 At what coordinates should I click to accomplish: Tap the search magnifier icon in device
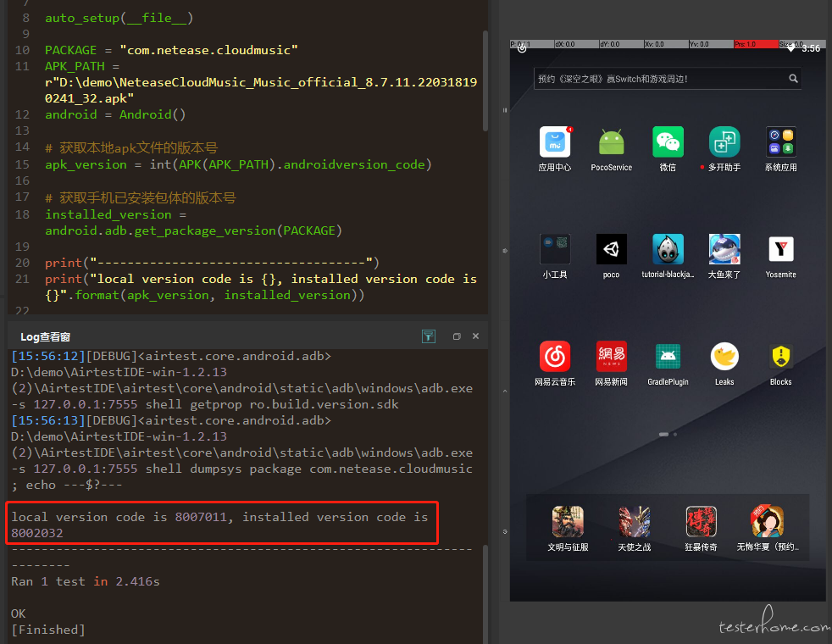click(793, 79)
